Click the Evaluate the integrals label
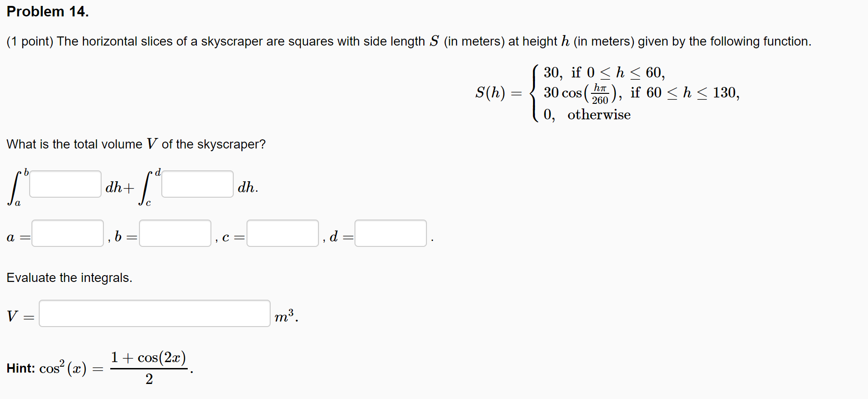This screenshot has width=868, height=399. [x=69, y=277]
